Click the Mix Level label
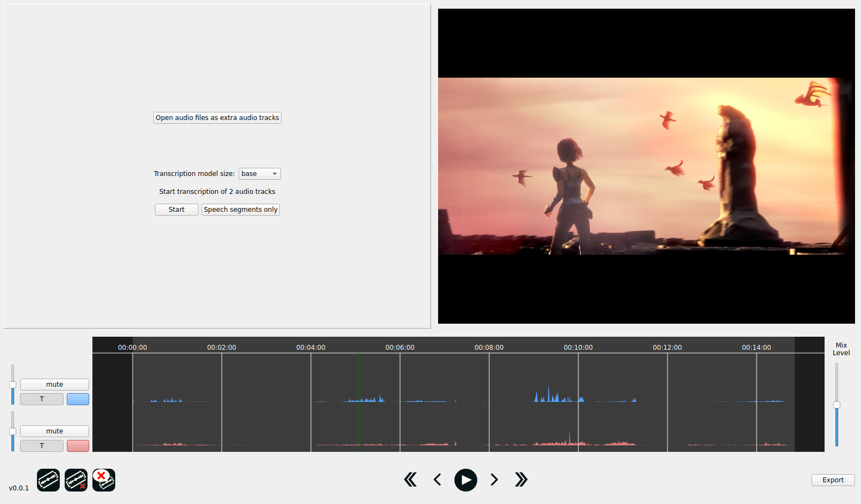This screenshot has width=861, height=504. [841, 349]
